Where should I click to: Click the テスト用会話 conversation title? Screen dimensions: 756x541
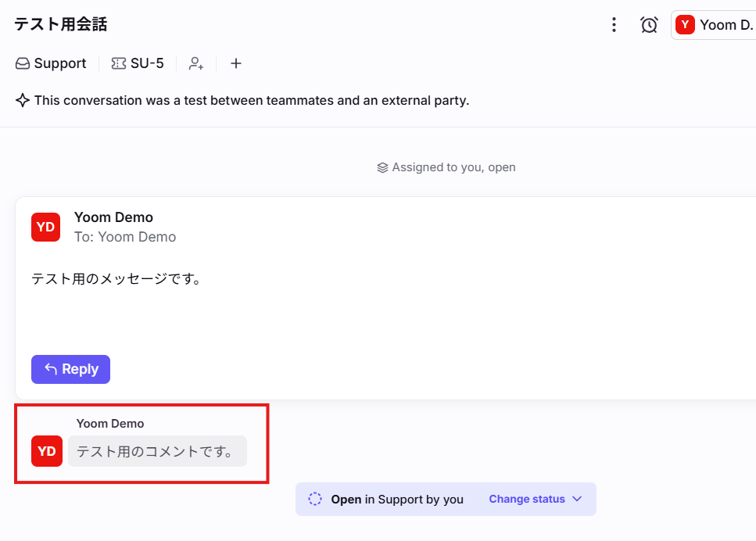coord(61,24)
